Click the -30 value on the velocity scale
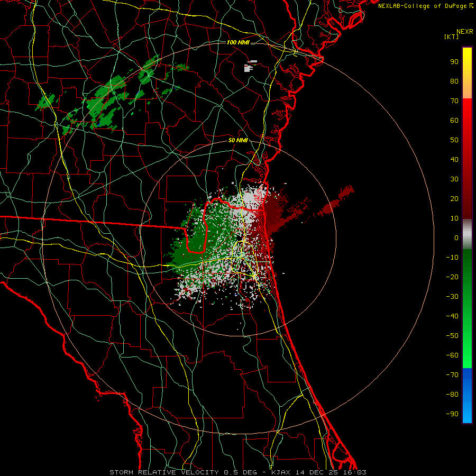This screenshot has width=476, height=476. tap(452, 297)
